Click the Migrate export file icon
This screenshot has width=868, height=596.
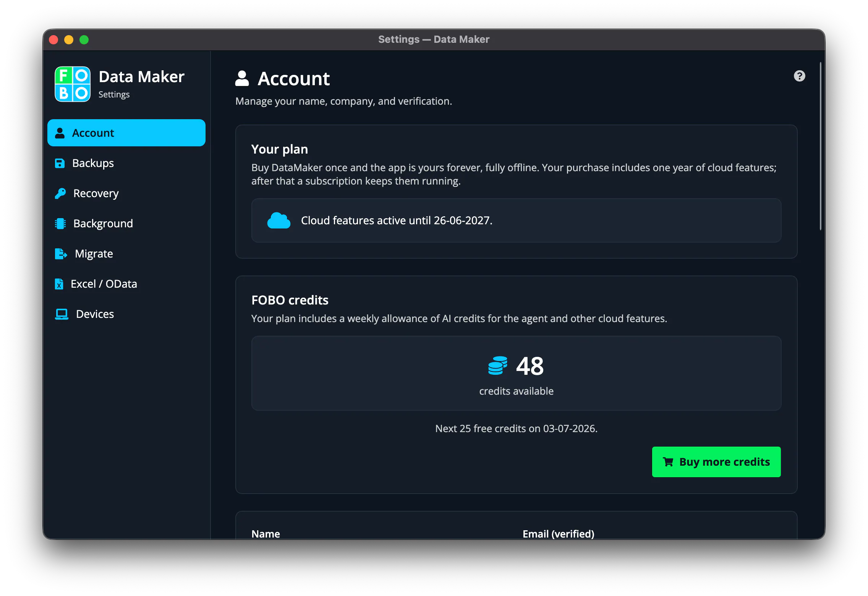61,254
